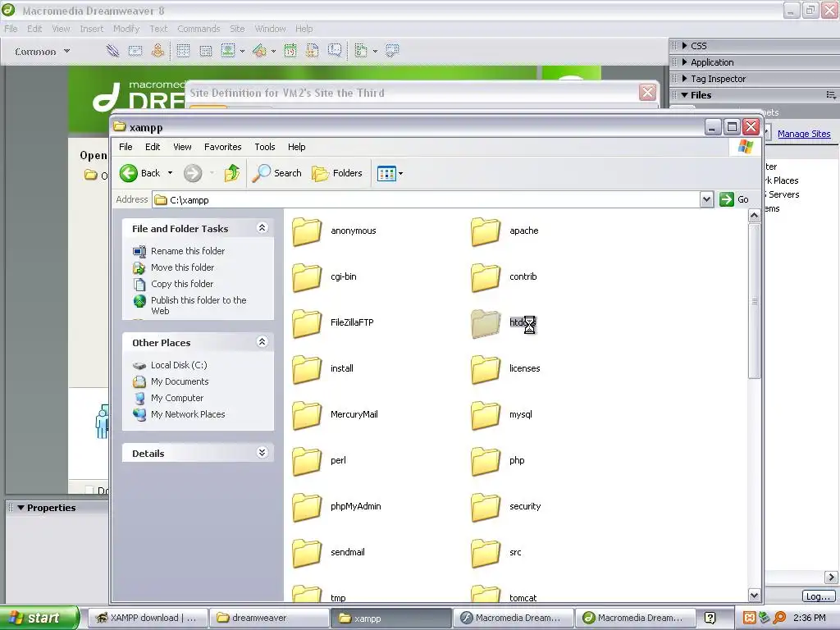Viewport: 840px width, 630px height.
Task: Select the php folder icon
Action: click(486, 461)
